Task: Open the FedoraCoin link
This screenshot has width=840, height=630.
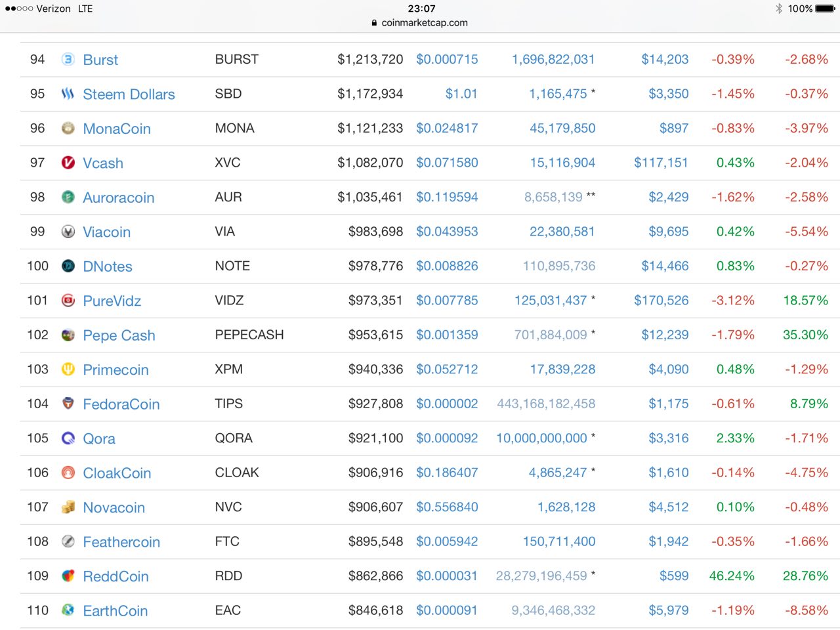Action: point(121,404)
